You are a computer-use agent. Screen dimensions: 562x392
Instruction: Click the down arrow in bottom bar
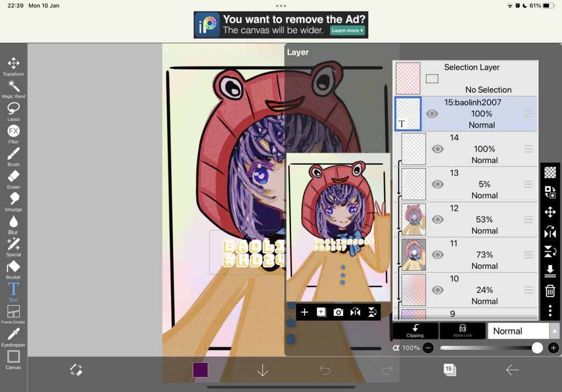click(262, 370)
